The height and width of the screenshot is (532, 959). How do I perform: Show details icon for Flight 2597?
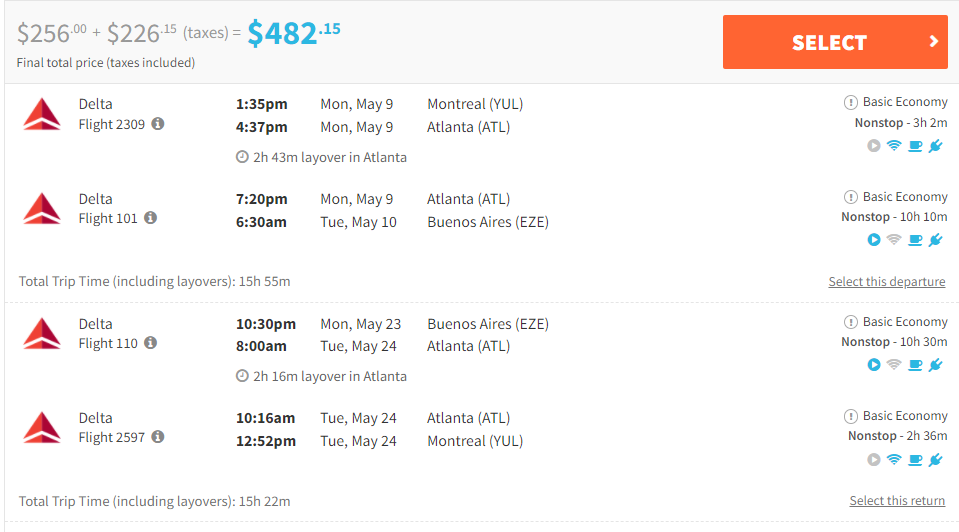(158, 437)
